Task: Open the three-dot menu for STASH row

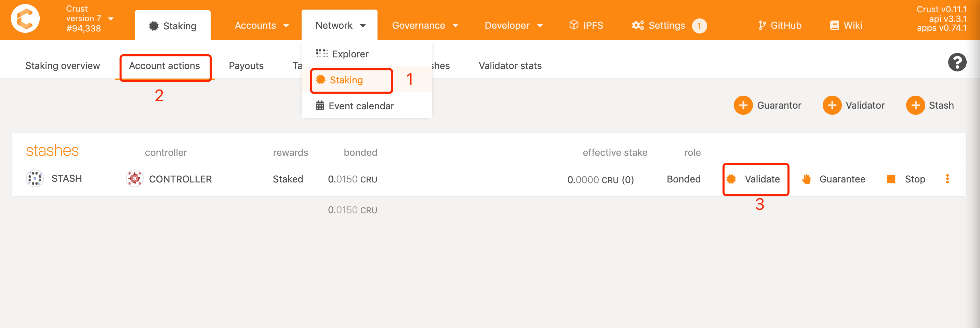Action: (947, 179)
